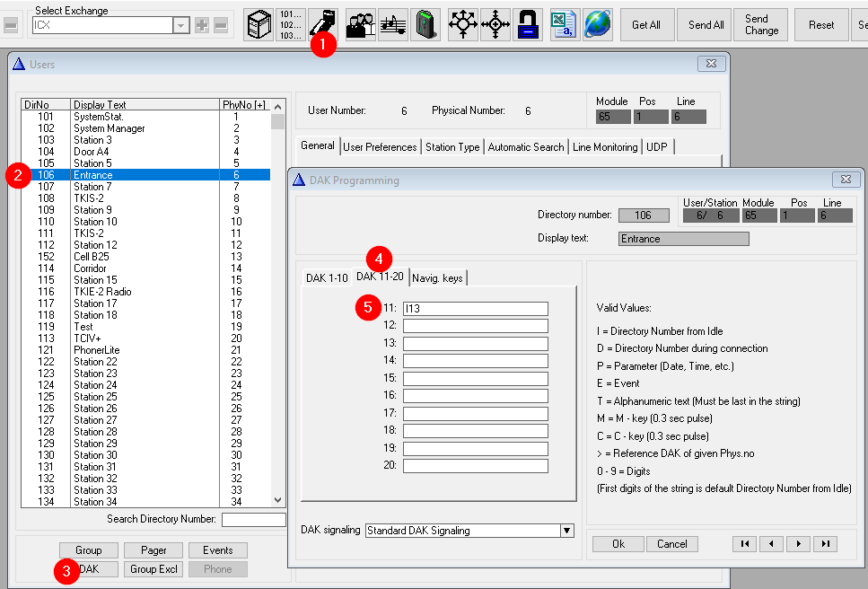Image resolution: width=868 pixels, height=589 pixels.
Task: Click the DAK 12 input field
Action: click(475, 326)
